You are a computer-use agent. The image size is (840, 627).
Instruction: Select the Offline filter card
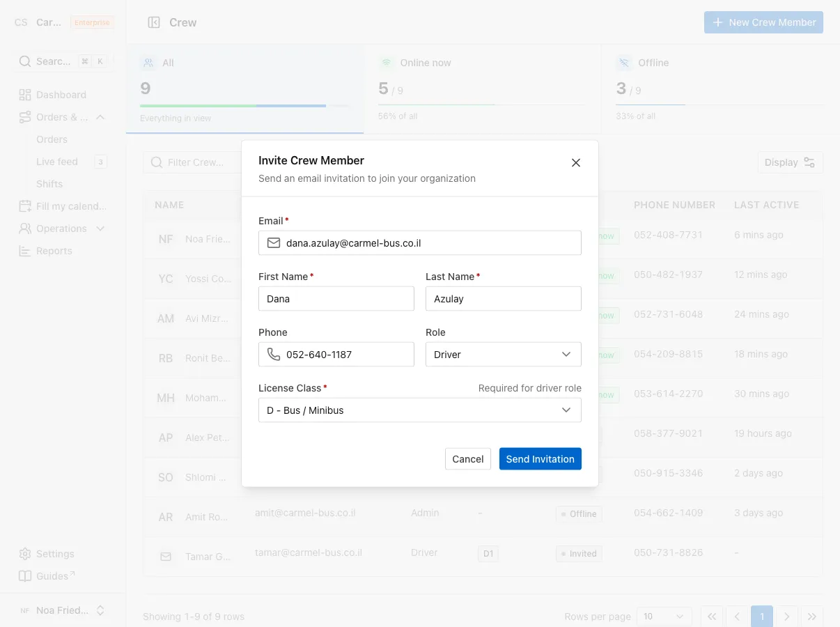720,89
